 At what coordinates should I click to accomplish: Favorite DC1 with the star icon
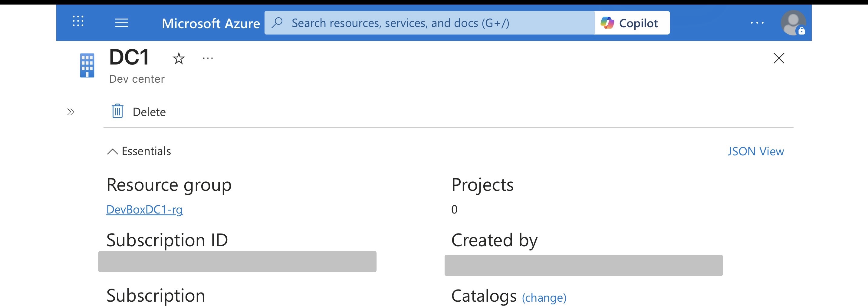(x=179, y=59)
